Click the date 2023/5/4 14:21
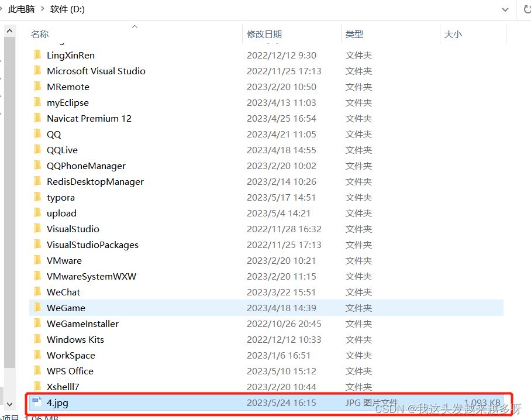The image size is (531, 420). click(279, 214)
